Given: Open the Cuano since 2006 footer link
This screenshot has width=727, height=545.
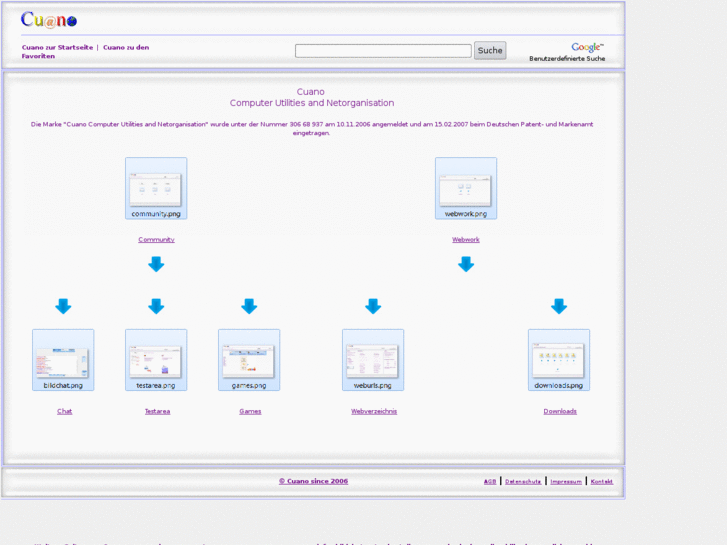Looking at the screenshot, I should point(313,481).
